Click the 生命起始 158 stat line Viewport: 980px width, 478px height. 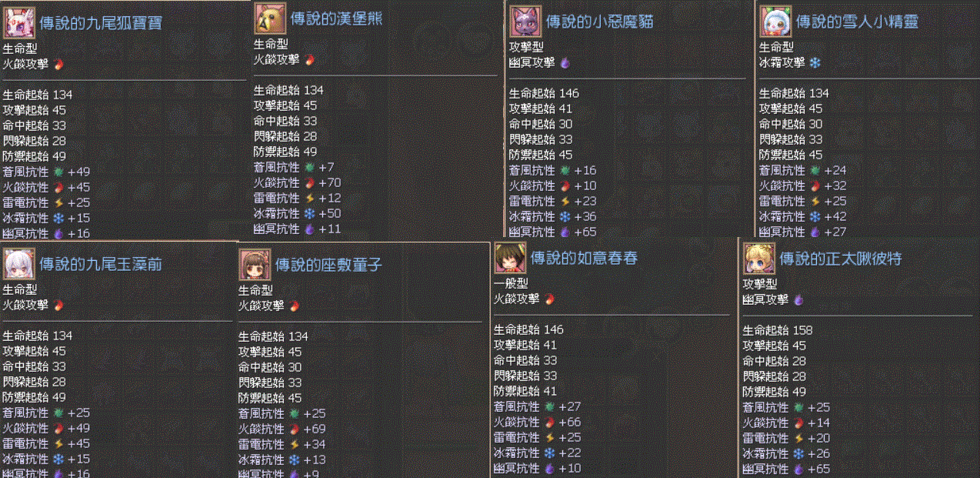778,330
